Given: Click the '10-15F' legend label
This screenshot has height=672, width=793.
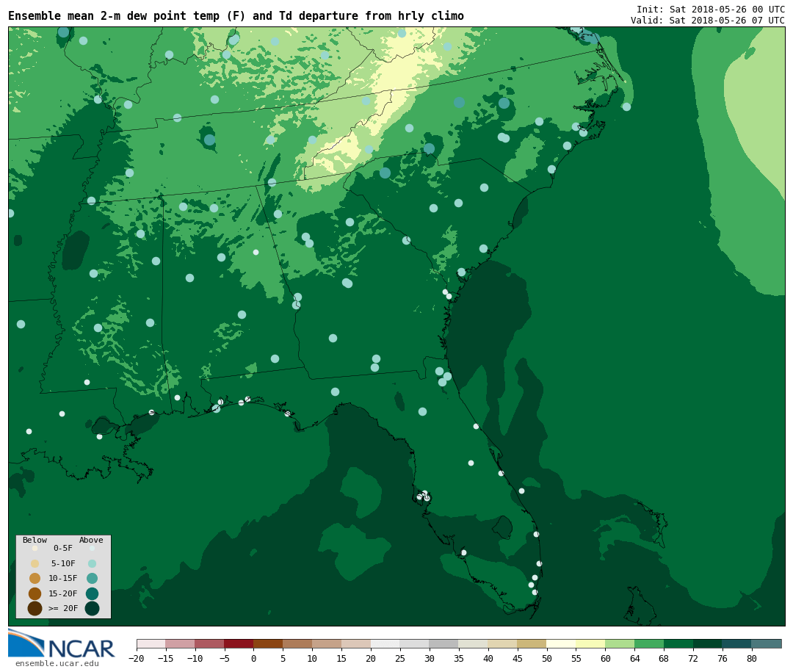Looking at the screenshot, I should (63, 579).
